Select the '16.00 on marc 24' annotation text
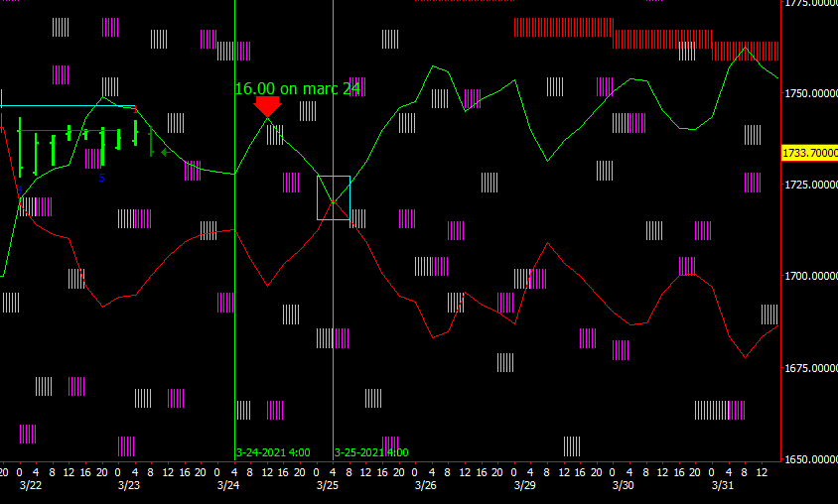The width and height of the screenshot is (838, 504). pyautogui.click(x=297, y=88)
